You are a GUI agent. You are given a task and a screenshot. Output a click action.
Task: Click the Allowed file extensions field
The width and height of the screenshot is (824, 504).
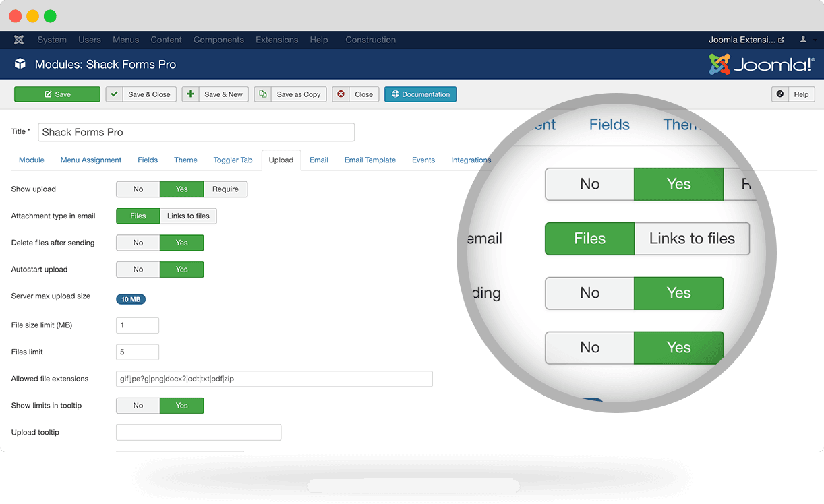coord(274,379)
